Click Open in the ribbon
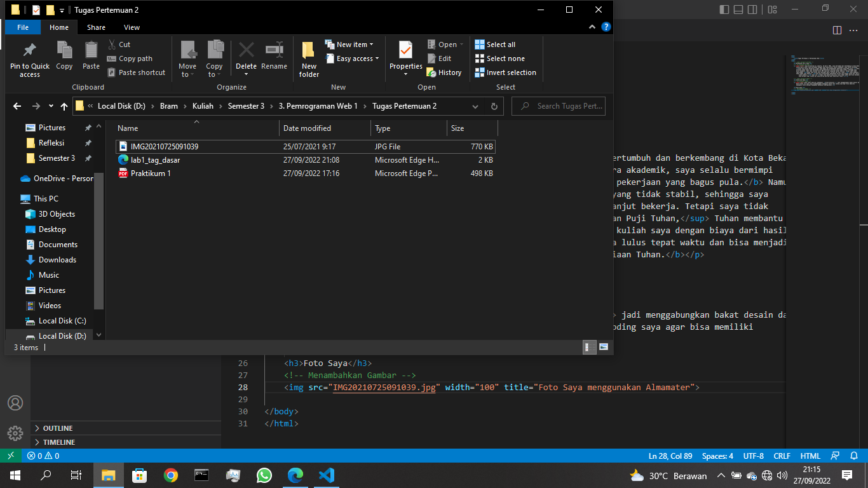The image size is (868, 488). coord(445,44)
